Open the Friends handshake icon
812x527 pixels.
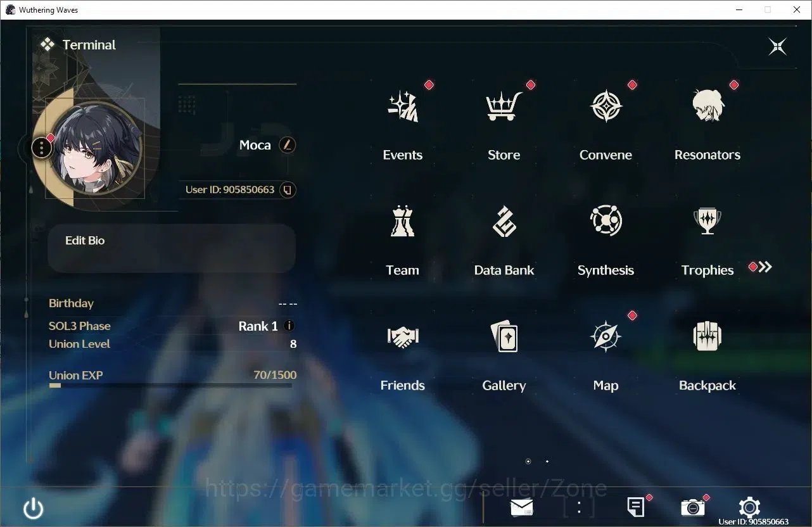pos(403,336)
